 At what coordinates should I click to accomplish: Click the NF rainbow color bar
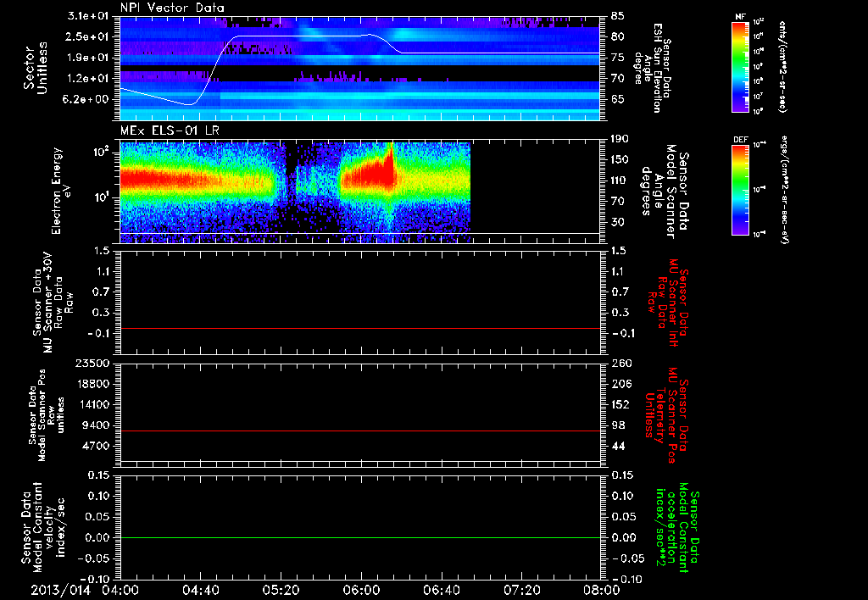pyautogui.click(x=740, y=66)
